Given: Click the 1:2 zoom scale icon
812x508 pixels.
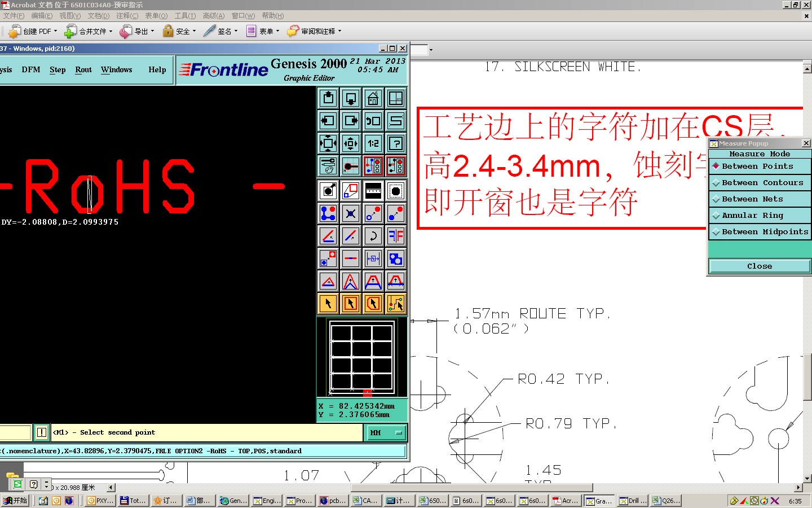Looking at the screenshot, I should click(x=373, y=143).
